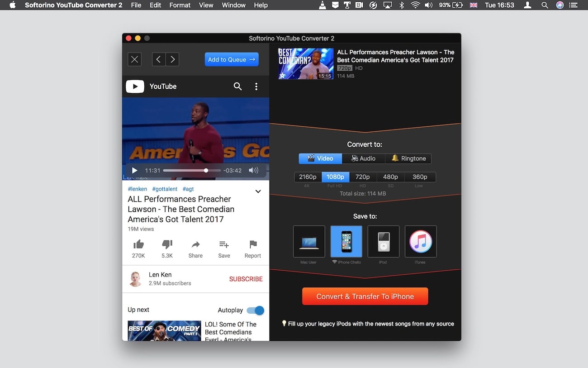
Task: Select the Video conversion tab
Action: coord(320,158)
